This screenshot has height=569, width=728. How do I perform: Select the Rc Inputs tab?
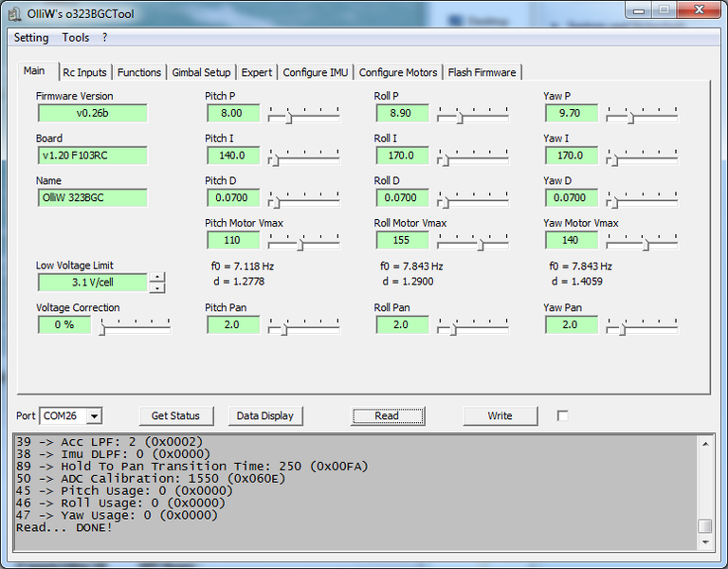coord(85,72)
